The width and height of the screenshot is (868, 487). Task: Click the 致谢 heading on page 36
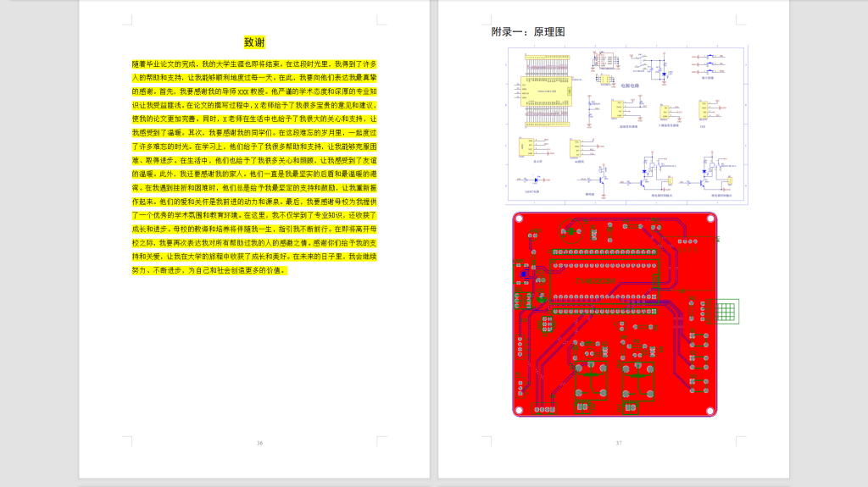point(254,42)
